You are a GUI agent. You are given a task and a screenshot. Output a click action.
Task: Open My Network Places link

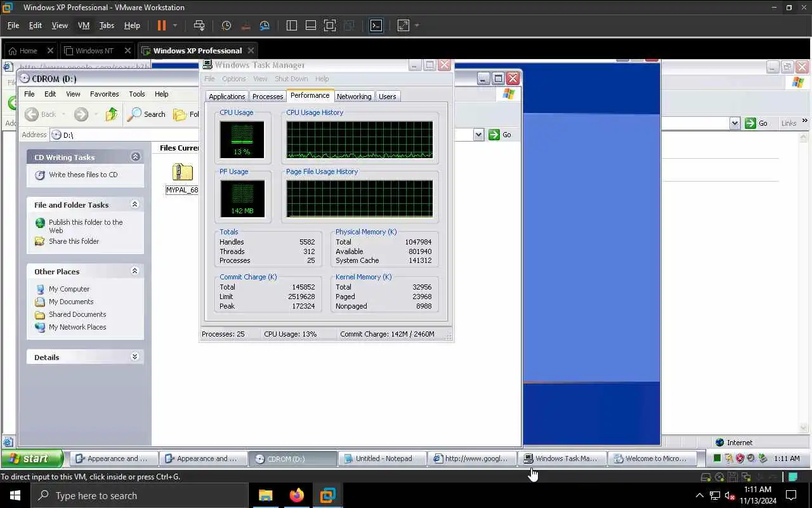[x=77, y=327]
